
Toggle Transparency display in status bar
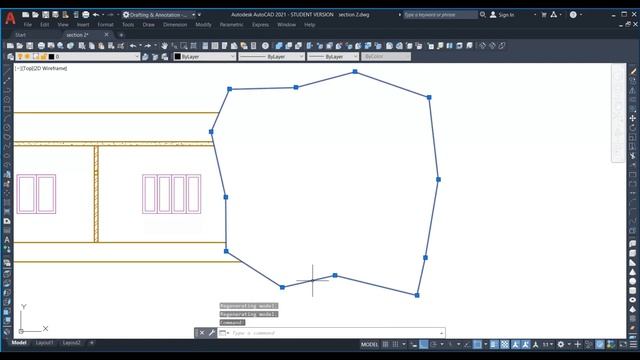(505, 344)
